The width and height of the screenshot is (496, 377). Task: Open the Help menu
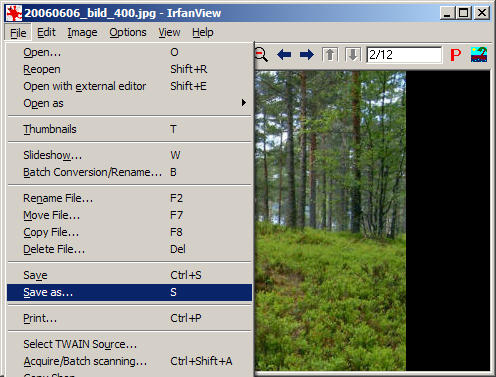click(x=203, y=33)
